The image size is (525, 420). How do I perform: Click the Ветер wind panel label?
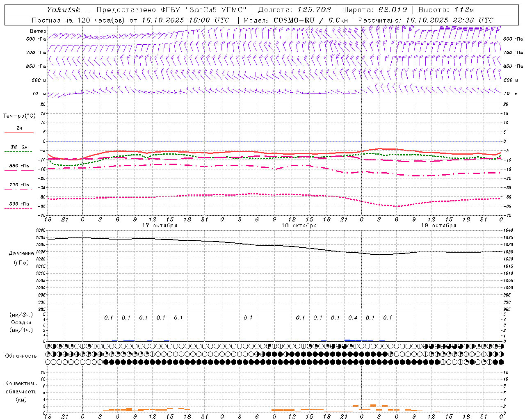tap(38, 31)
